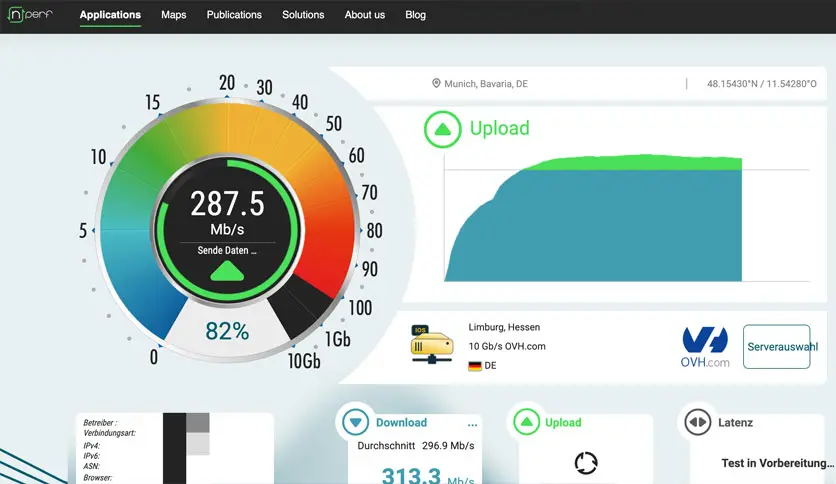Screen dimensions: 836x484
Task: Open the Applications menu item
Action: (x=110, y=15)
